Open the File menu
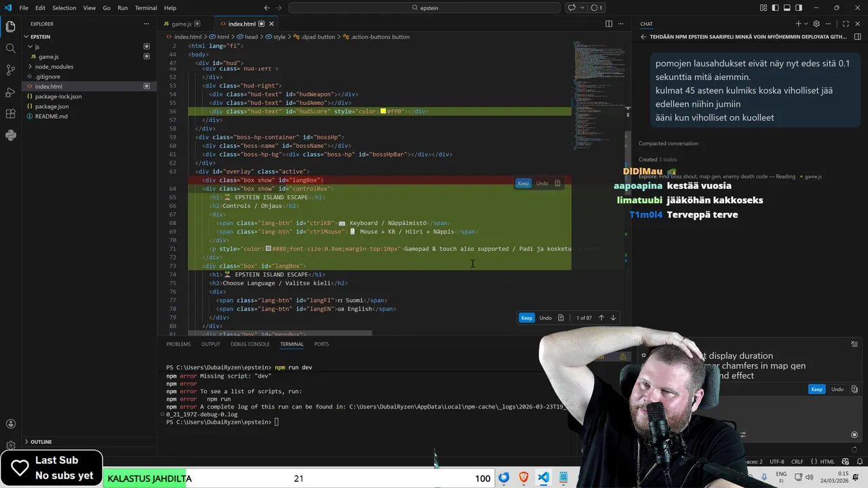868x488 pixels. point(24,7)
